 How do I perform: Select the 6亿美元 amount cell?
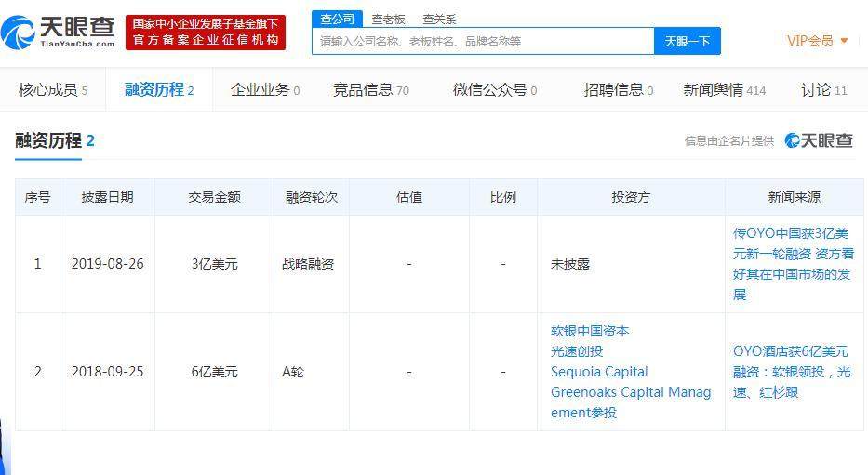(x=214, y=372)
